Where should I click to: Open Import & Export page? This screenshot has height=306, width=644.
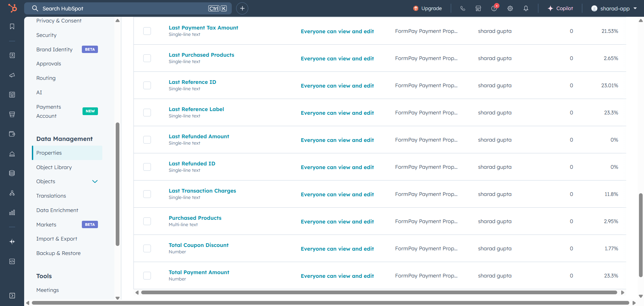pyautogui.click(x=57, y=239)
